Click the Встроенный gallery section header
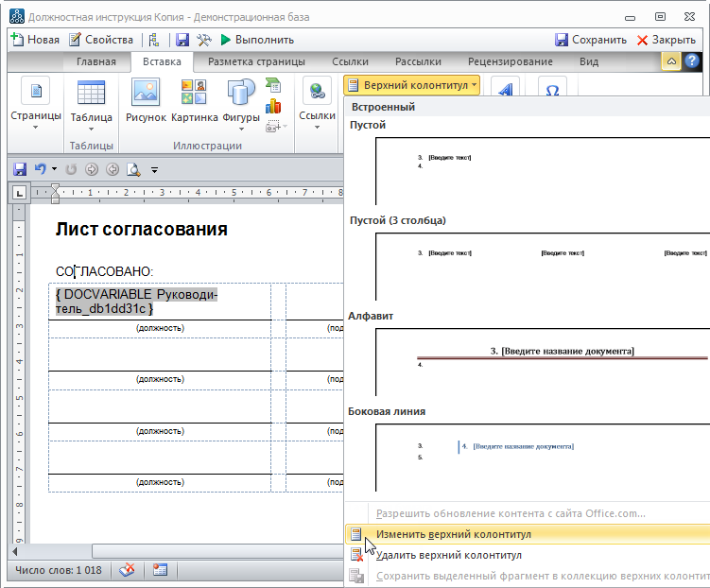Image resolution: width=710 pixels, height=588 pixels. tap(383, 107)
